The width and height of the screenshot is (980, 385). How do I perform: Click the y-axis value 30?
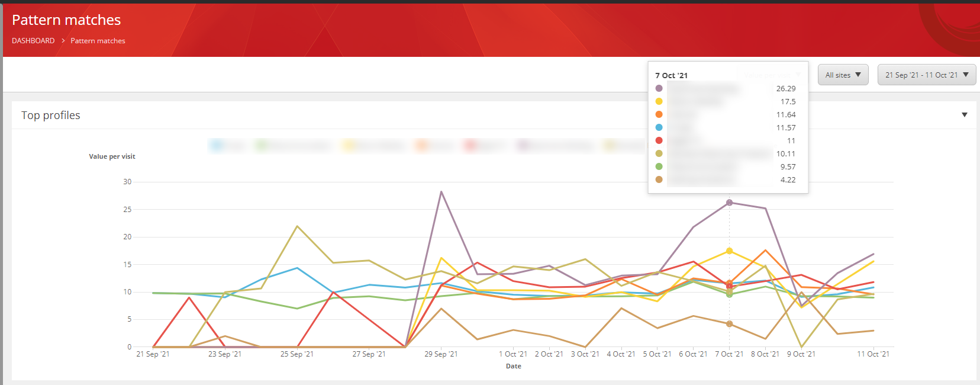coord(127,182)
